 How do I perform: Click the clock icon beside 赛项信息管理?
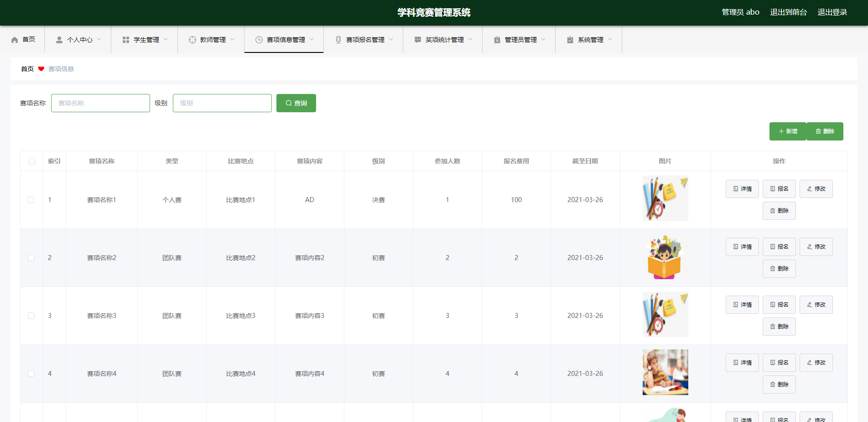coord(259,40)
